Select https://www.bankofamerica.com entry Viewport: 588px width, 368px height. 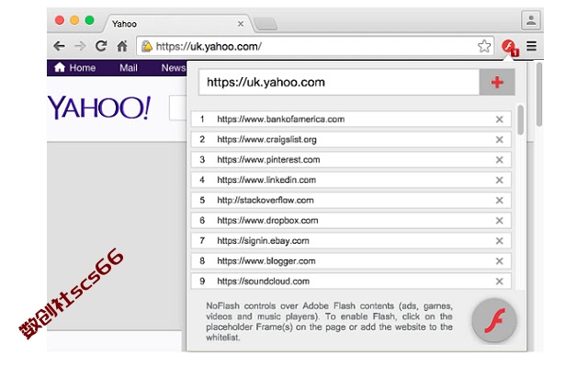[x=351, y=120]
